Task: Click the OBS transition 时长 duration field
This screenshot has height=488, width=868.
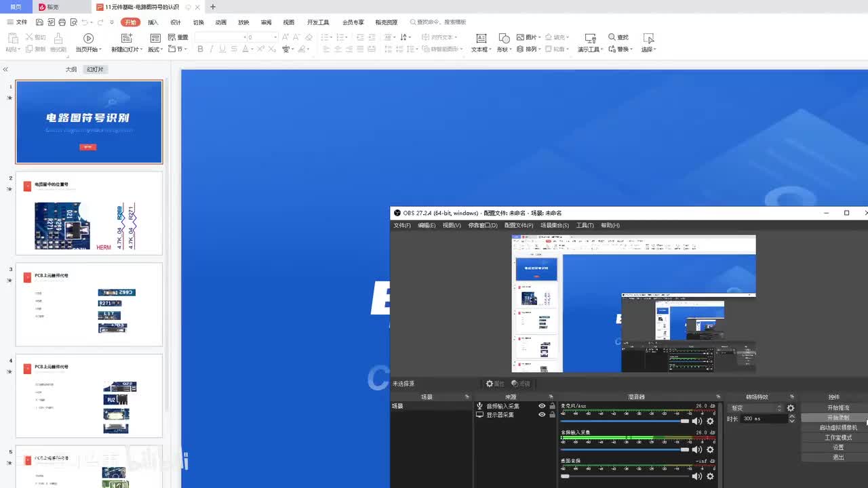Action: (x=764, y=419)
